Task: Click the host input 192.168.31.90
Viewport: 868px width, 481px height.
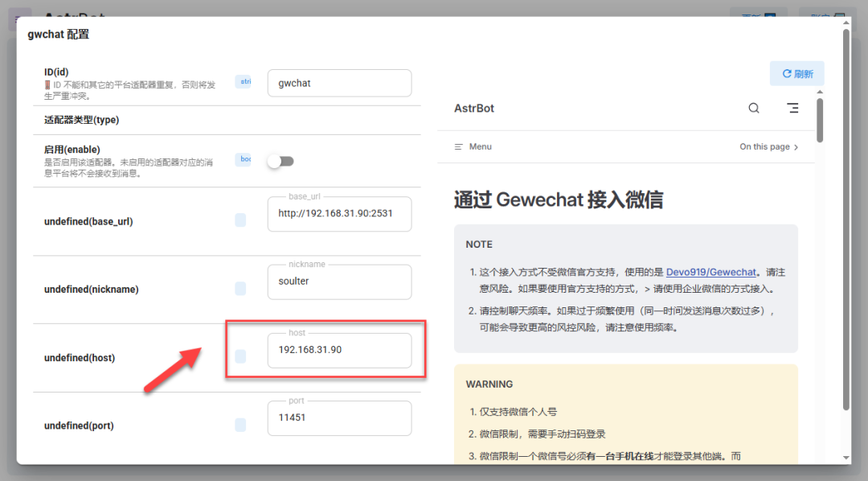Action: [339, 350]
